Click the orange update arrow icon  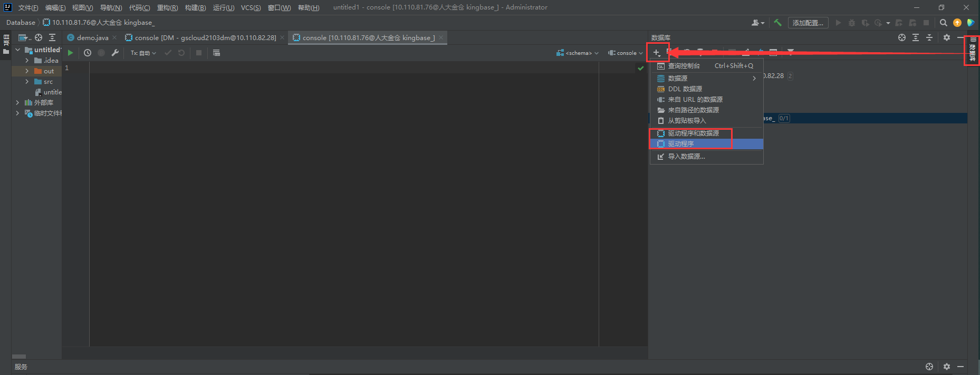pos(957,23)
